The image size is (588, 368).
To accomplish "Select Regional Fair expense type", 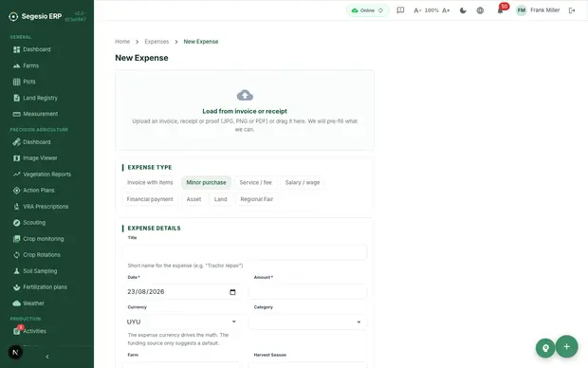I will (x=257, y=199).
